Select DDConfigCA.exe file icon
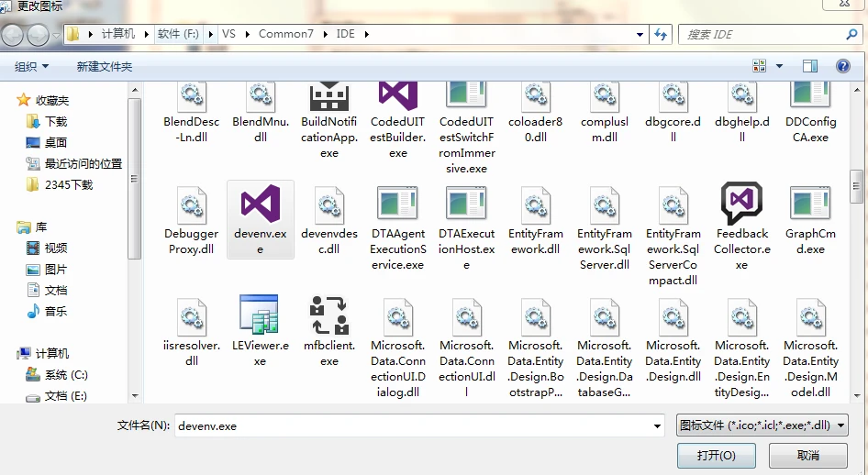Viewport: 868px width, 475px height. (810, 95)
